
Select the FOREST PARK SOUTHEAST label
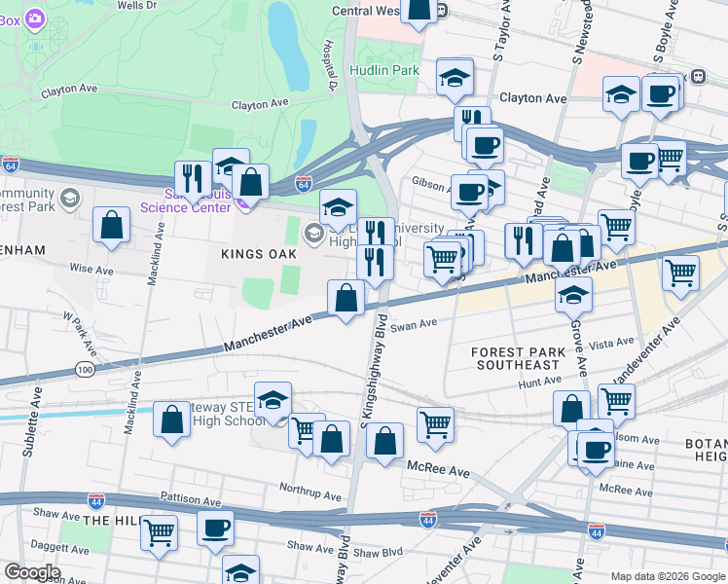coord(518,359)
